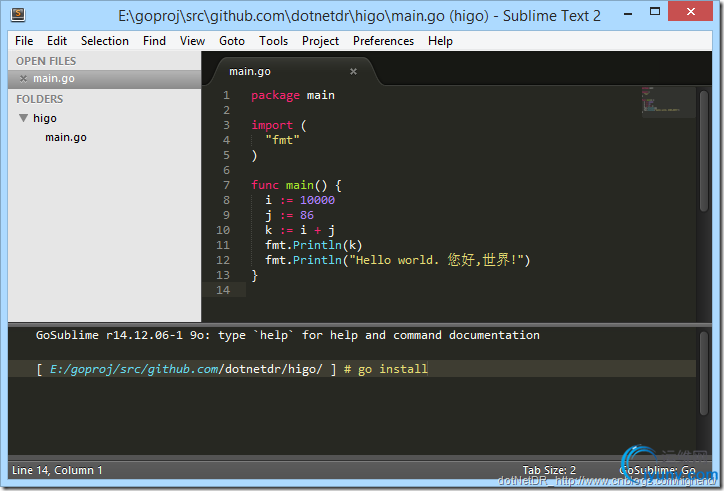724x491 pixels.
Task: Change GoSublime: Go syntax in status bar
Action: [x=658, y=470]
